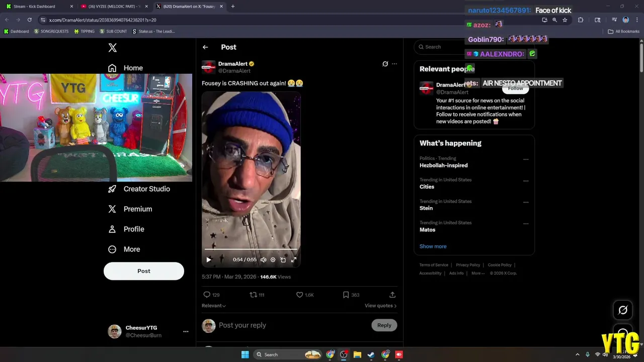
Task: Click the reply bubble showing 129
Action: pyautogui.click(x=211, y=295)
